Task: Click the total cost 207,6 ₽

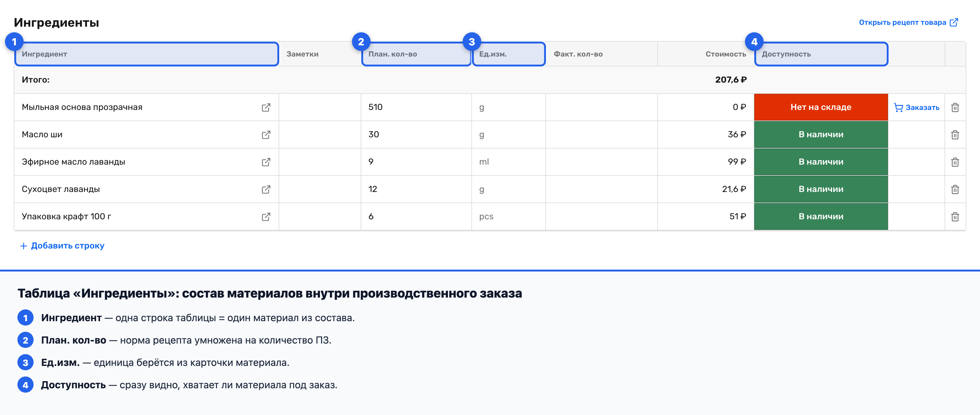Action: point(730,80)
